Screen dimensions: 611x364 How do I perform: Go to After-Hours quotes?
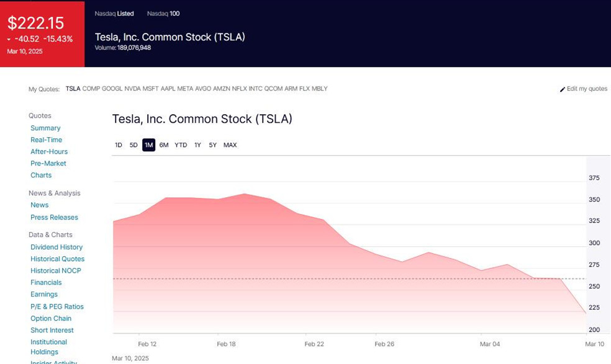coord(49,152)
